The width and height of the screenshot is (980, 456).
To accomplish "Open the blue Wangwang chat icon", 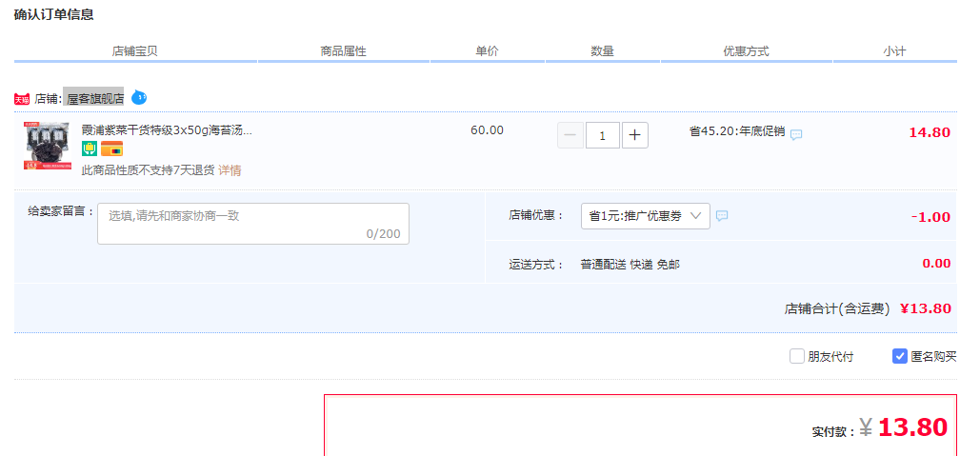I will [139, 97].
